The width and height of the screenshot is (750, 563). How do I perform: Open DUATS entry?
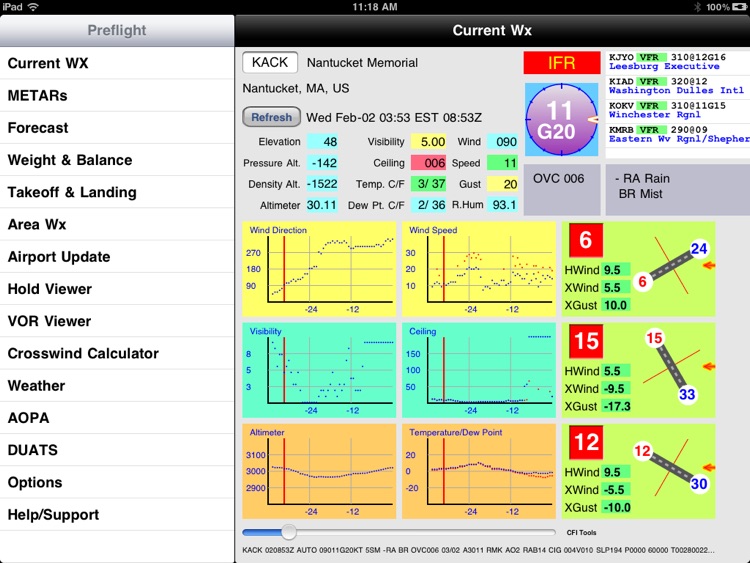click(117, 450)
